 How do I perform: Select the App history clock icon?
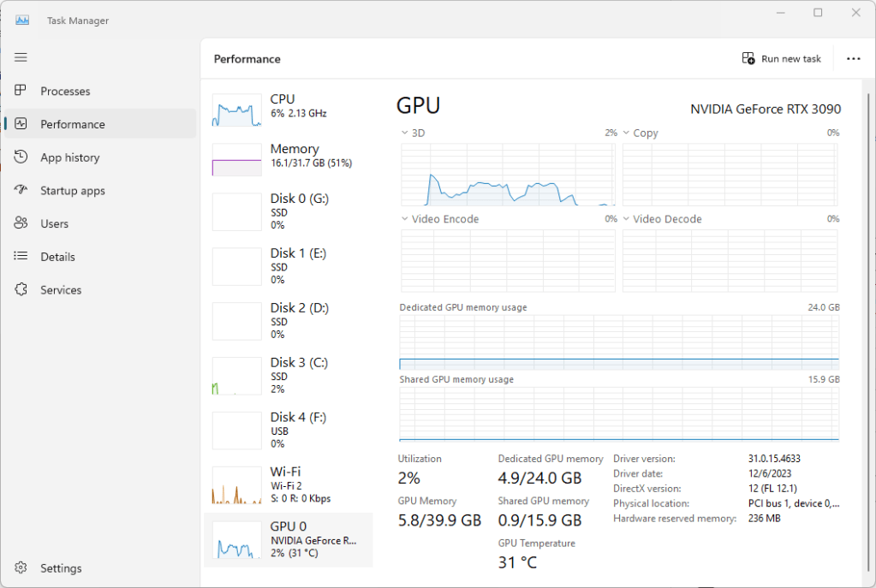[x=21, y=157]
